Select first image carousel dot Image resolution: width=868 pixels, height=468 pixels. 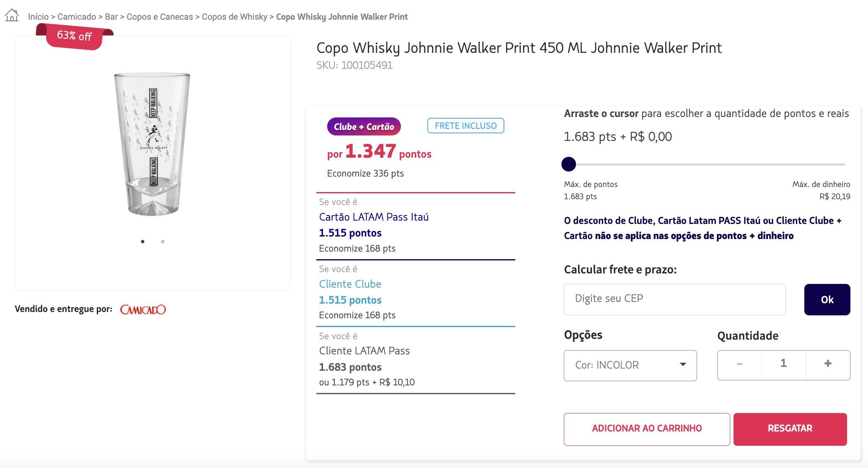tap(143, 242)
